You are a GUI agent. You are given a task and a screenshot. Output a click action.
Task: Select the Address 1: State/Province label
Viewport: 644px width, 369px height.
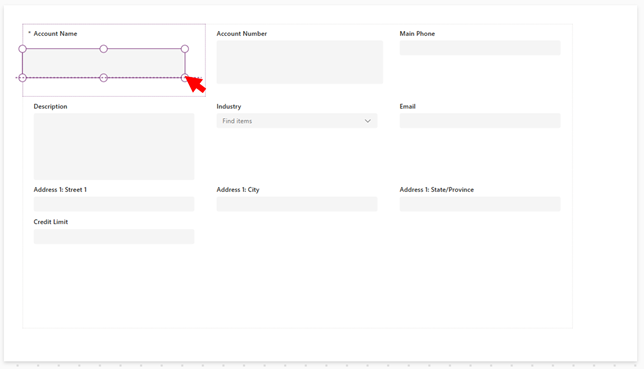coord(437,189)
